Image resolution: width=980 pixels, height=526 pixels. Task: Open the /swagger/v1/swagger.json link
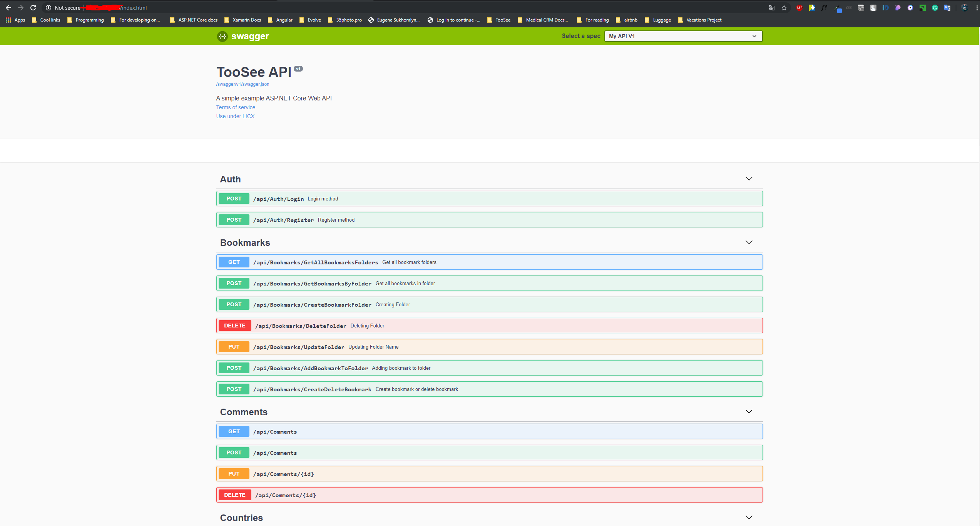click(x=242, y=84)
